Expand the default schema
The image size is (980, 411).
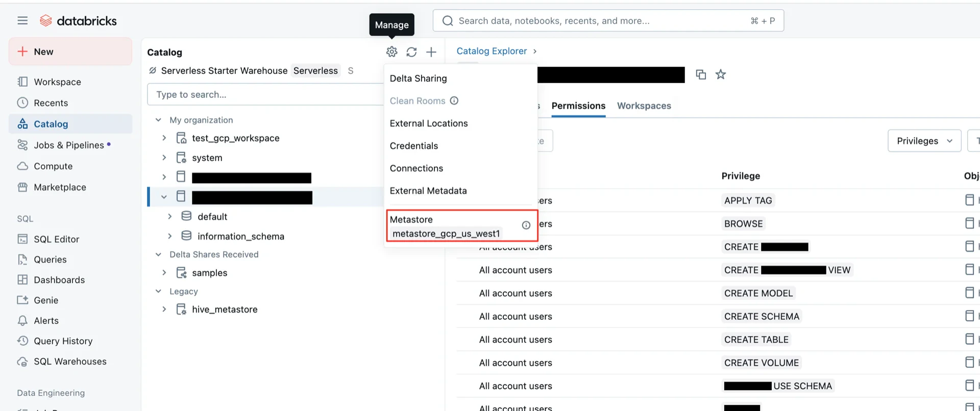(169, 216)
